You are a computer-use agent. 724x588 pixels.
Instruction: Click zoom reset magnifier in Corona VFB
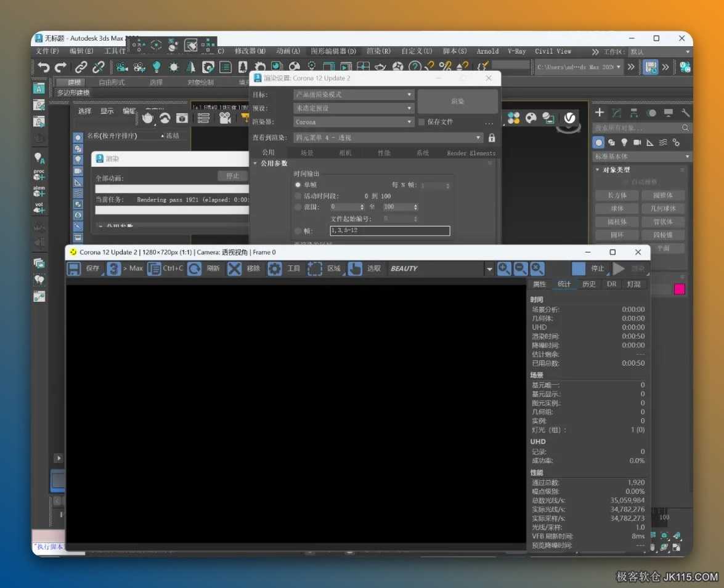pos(537,268)
